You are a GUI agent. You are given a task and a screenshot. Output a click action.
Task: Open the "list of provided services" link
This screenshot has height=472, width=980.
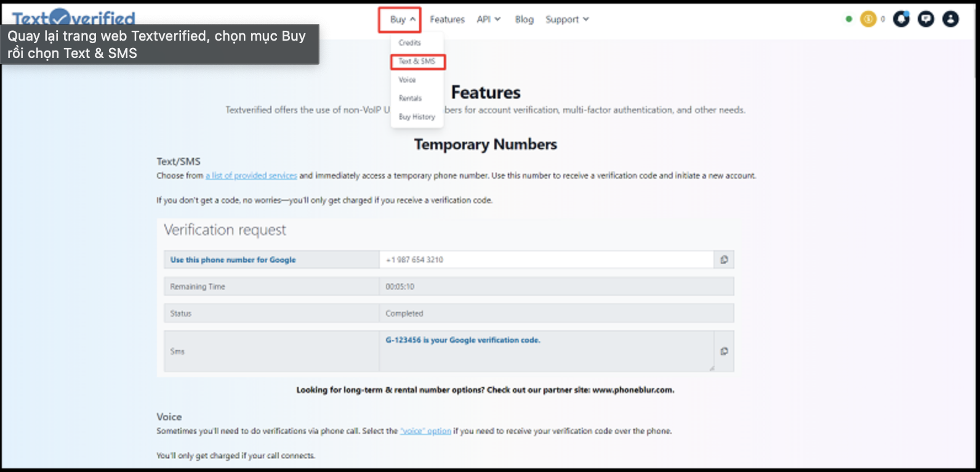coord(251,176)
